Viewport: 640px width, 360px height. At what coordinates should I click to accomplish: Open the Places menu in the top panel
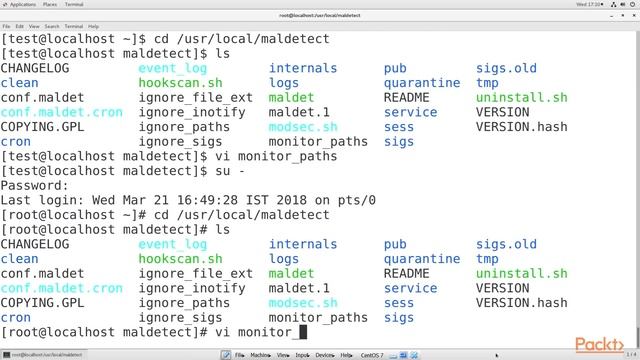[x=50, y=4]
